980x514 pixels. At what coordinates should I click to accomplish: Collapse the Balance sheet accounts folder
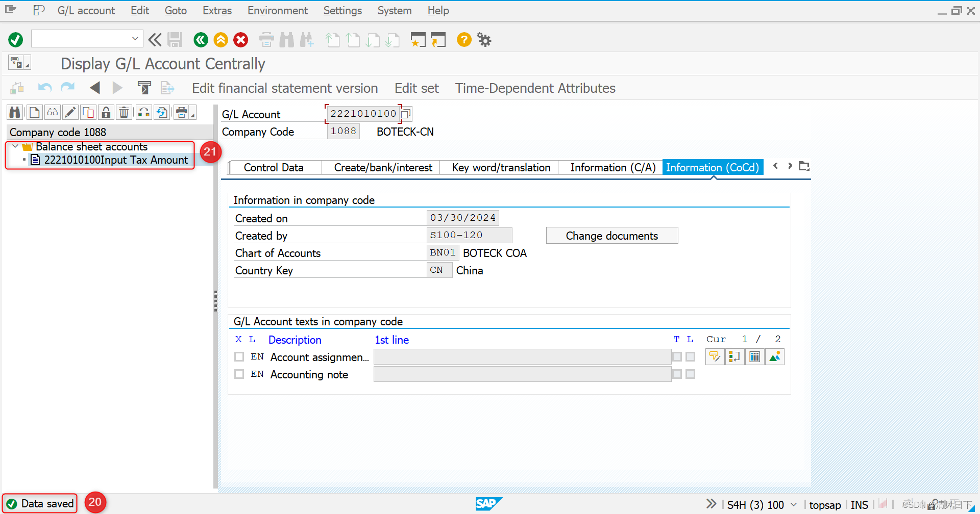[x=15, y=146]
